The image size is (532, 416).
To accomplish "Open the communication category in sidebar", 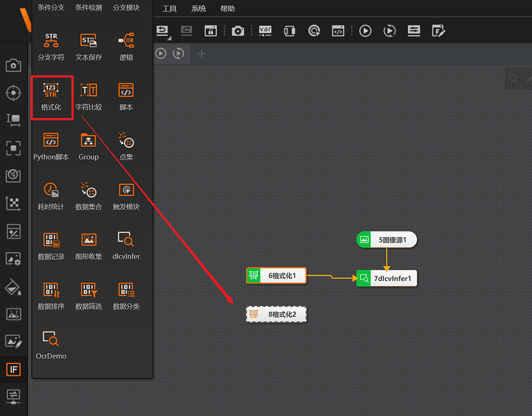I will (x=14, y=397).
